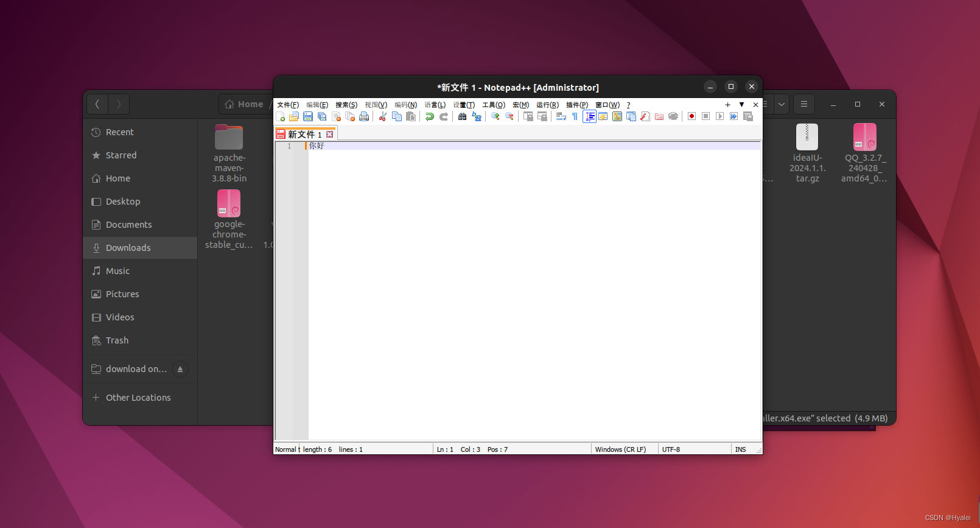The height and width of the screenshot is (528, 980).
Task: Open the 运行(R) menu
Action: (x=547, y=105)
